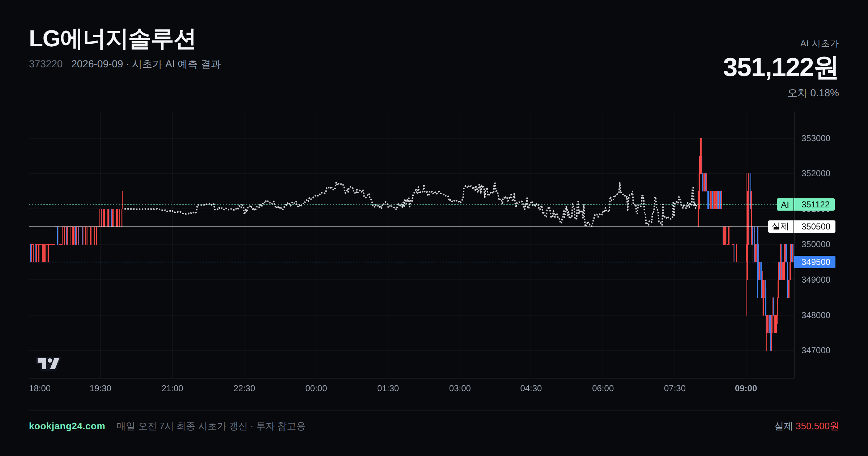Click the bold 09:00 time label
Screen dimensions: 868x456
coord(746,388)
